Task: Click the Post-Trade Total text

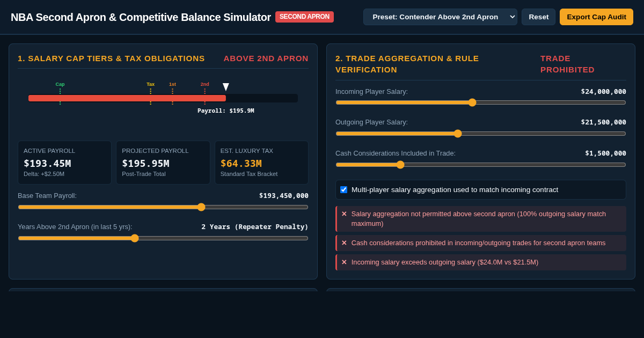Action: [x=144, y=174]
